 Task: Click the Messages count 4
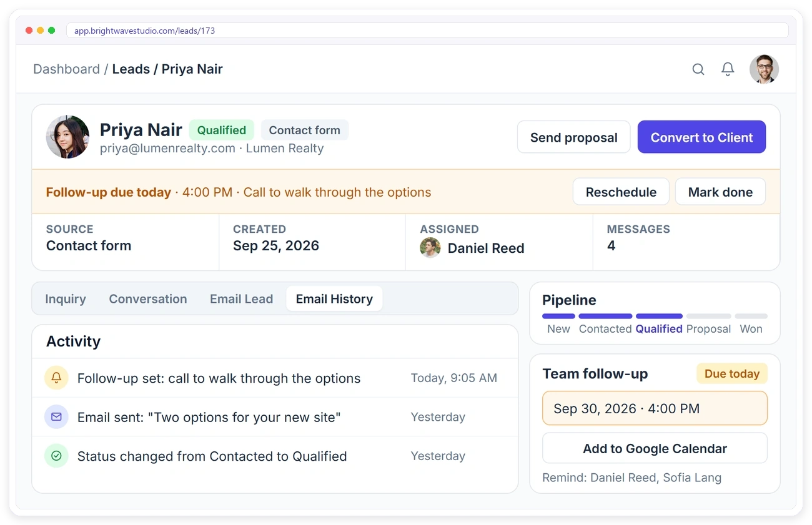tap(611, 246)
